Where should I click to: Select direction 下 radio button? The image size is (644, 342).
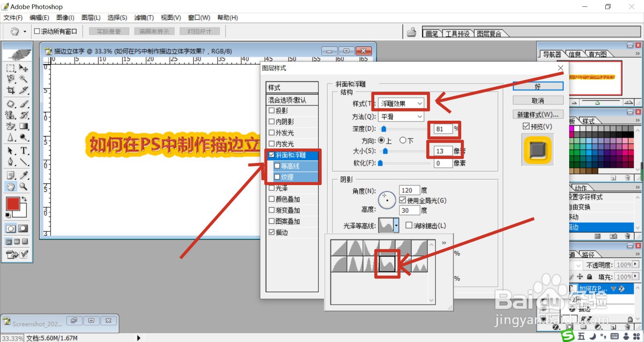coord(403,140)
